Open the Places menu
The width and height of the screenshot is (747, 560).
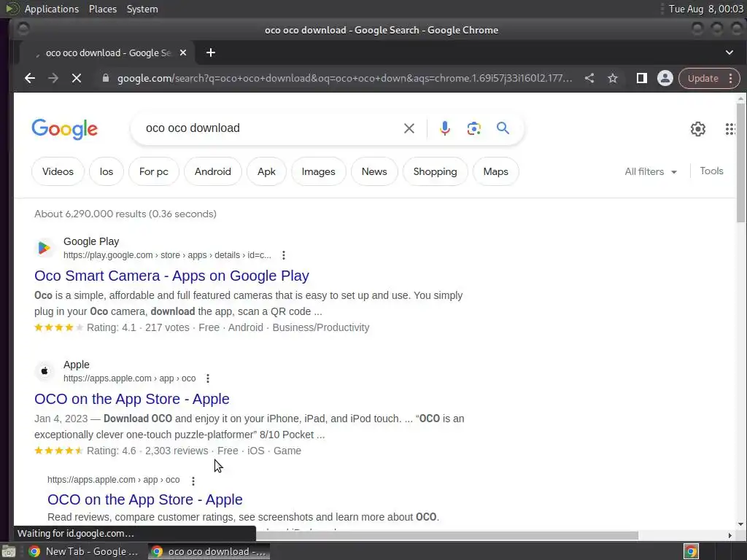coord(103,9)
